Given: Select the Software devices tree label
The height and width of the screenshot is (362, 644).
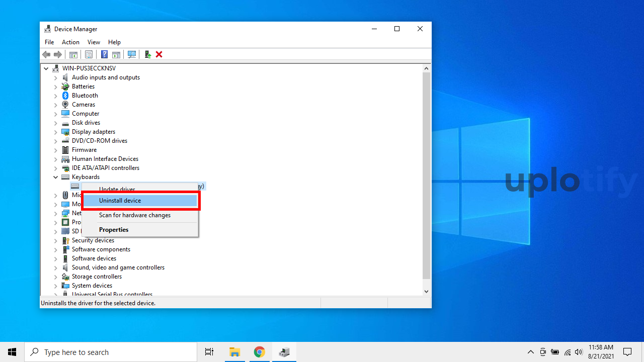Looking at the screenshot, I should coord(94,258).
